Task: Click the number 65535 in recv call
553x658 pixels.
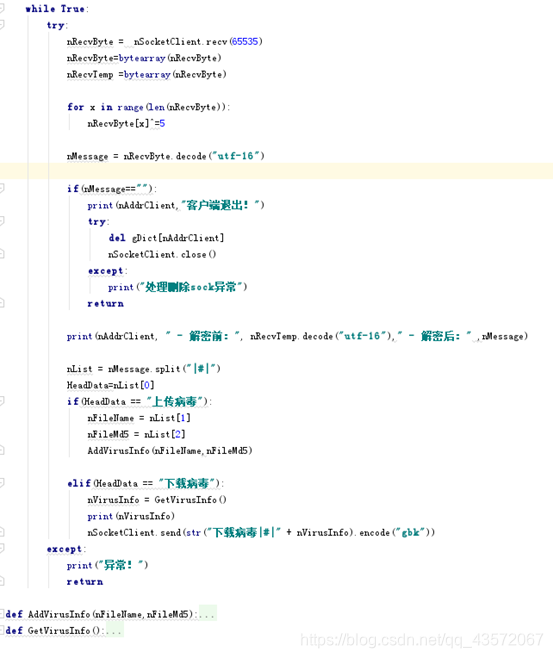Action: 245,41
